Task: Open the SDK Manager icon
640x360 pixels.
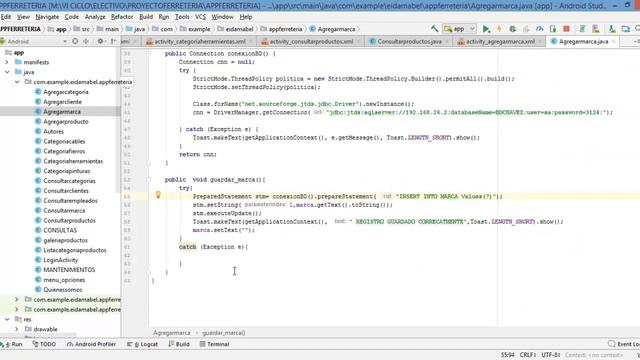Action: 611,29
